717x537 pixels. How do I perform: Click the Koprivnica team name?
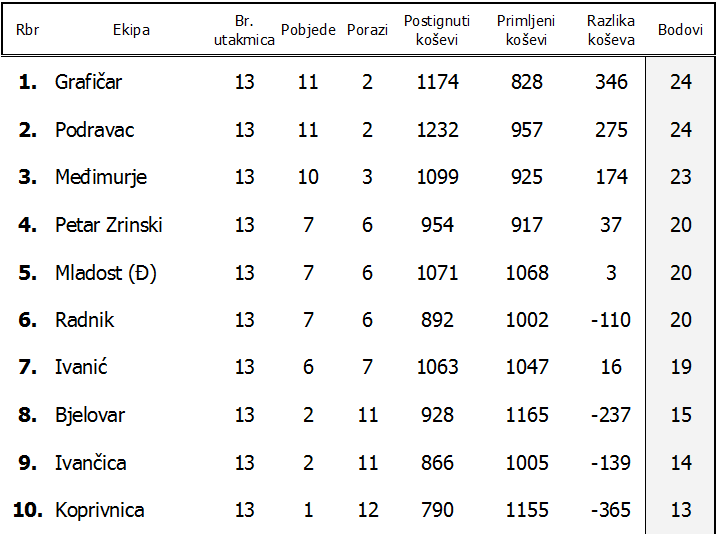(99, 510)
